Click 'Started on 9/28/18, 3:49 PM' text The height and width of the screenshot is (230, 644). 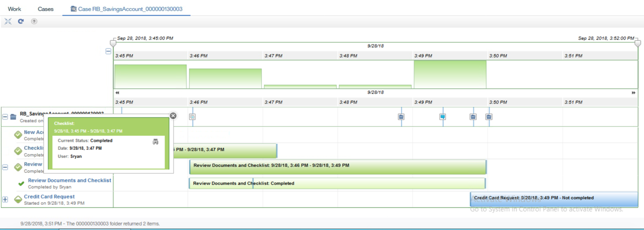tap(54, 203)
